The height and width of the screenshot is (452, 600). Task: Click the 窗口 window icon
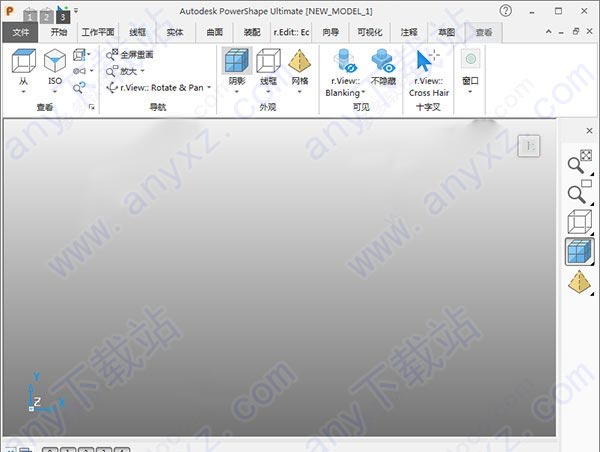pyautogui.click(x=470, y=60)
